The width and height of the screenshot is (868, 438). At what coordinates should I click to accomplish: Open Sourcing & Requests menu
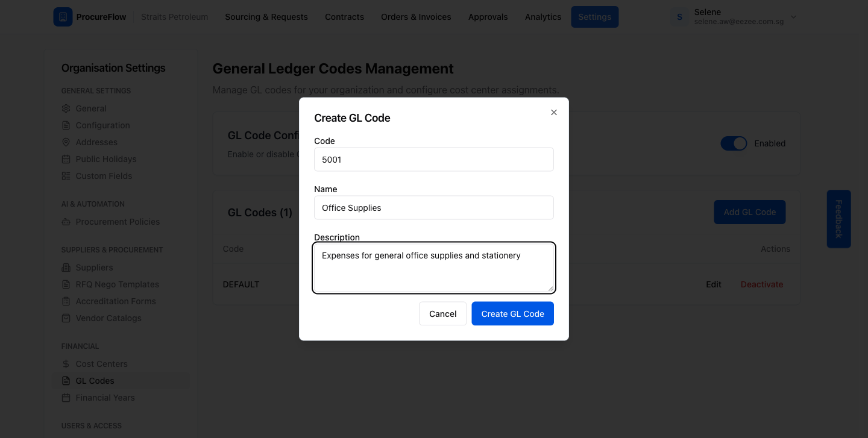coord(266,17)
